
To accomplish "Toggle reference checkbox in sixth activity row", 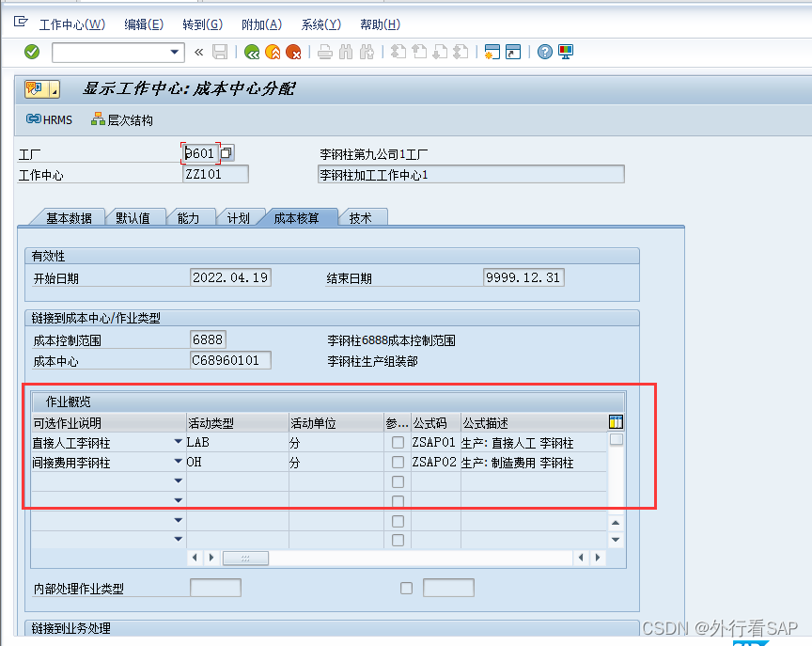I will [x=398, y=541].
